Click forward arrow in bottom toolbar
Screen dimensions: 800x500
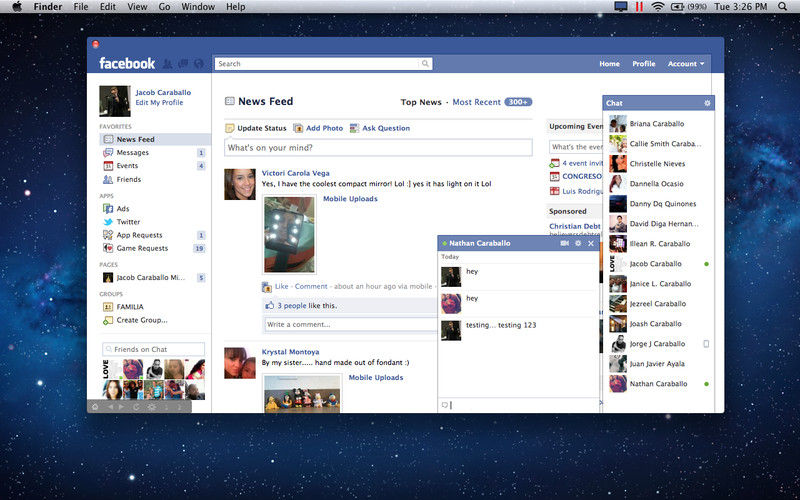(x=121, y=407)
